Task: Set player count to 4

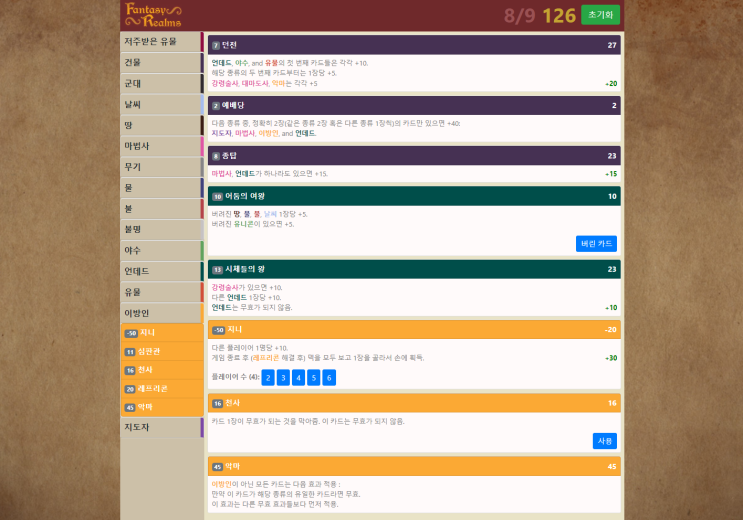Action: click(298, 378)
